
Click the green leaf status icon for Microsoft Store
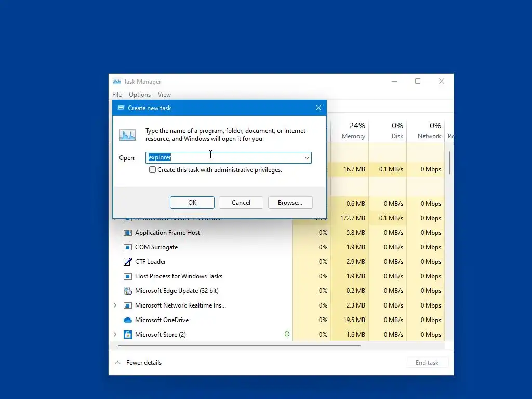287,335
